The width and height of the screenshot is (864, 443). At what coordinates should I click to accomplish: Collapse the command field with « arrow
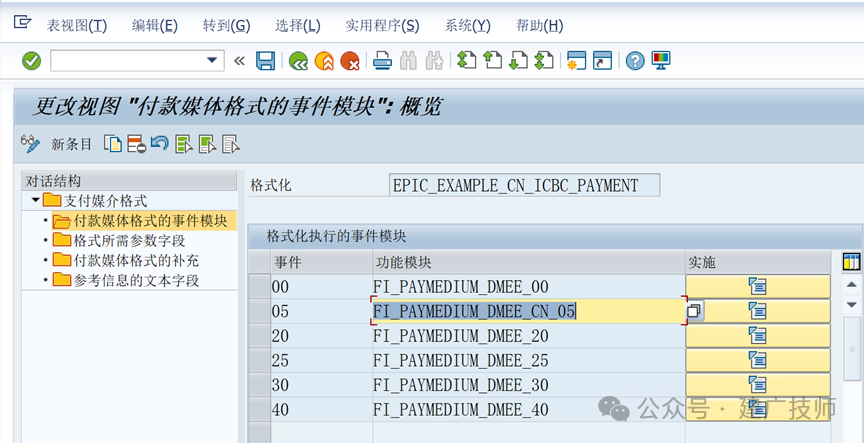tap(239, 61)
